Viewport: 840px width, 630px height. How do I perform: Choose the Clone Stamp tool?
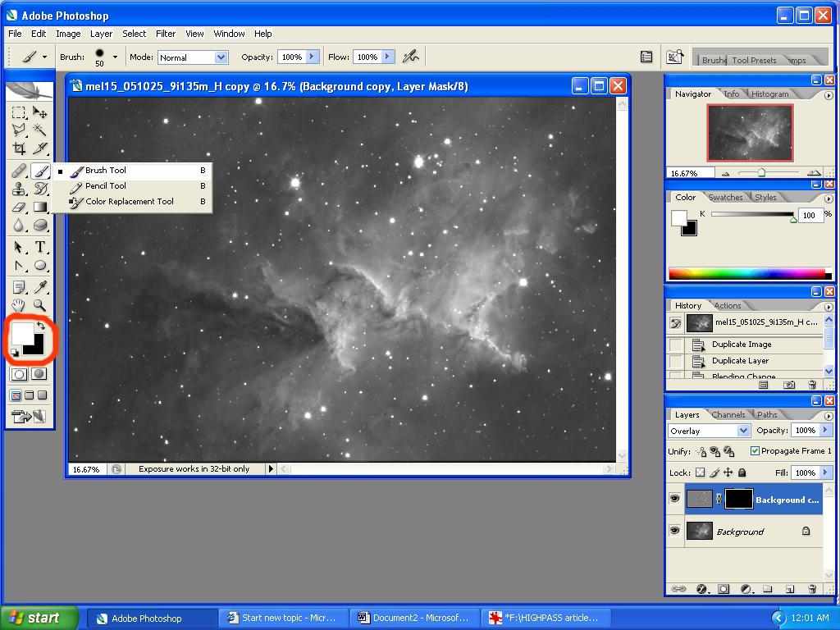pos(19,189)
